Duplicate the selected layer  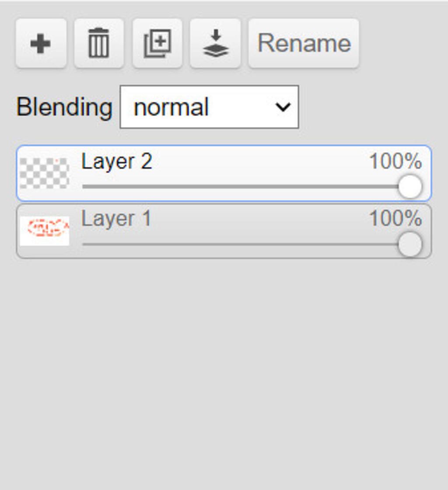pos(157,43)
